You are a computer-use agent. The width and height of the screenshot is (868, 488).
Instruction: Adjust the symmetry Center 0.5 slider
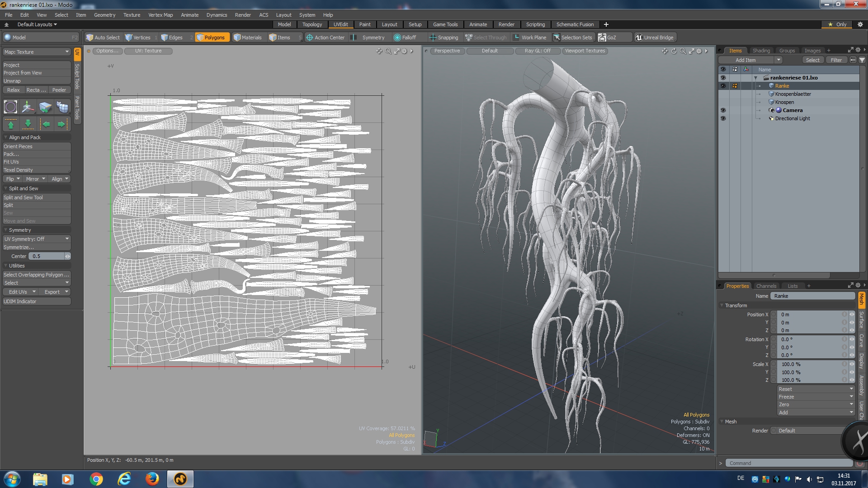click(x=47, y=256)
